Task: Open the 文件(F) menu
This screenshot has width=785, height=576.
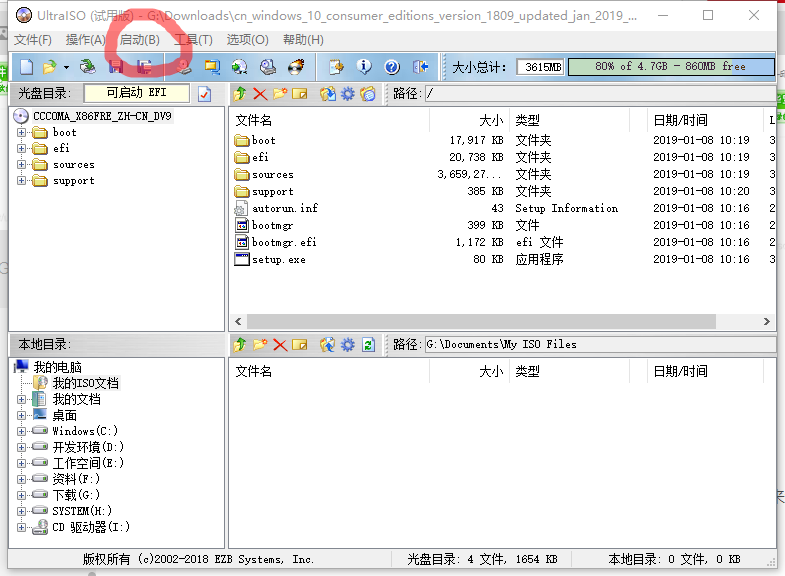Action: tap(33, 40)
